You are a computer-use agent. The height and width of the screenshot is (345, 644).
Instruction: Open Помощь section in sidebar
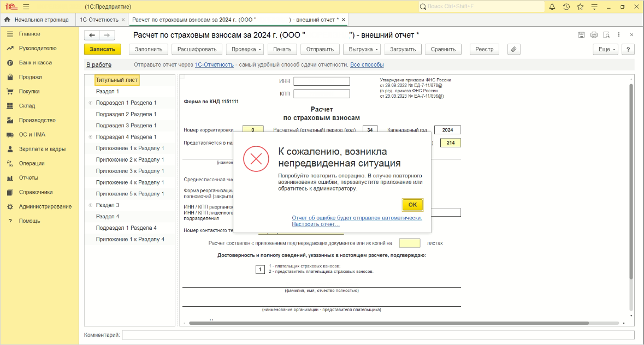(39, 221)
